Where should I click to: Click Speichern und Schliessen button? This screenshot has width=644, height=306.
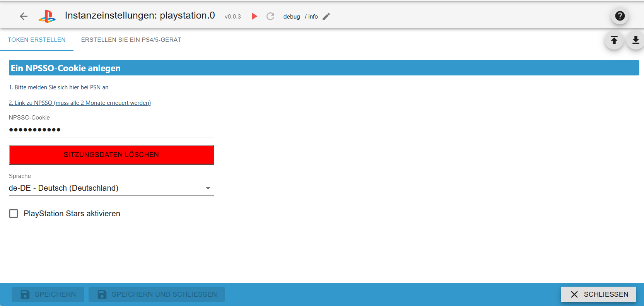[x=157, y=294]
